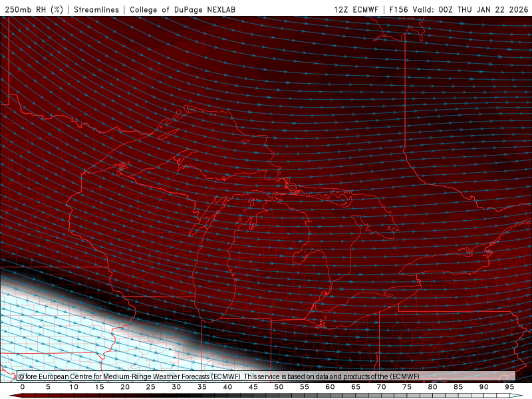Click the "75" scale label
The height and width of the screenshot is (399, 532).
(x=407, y=387)
